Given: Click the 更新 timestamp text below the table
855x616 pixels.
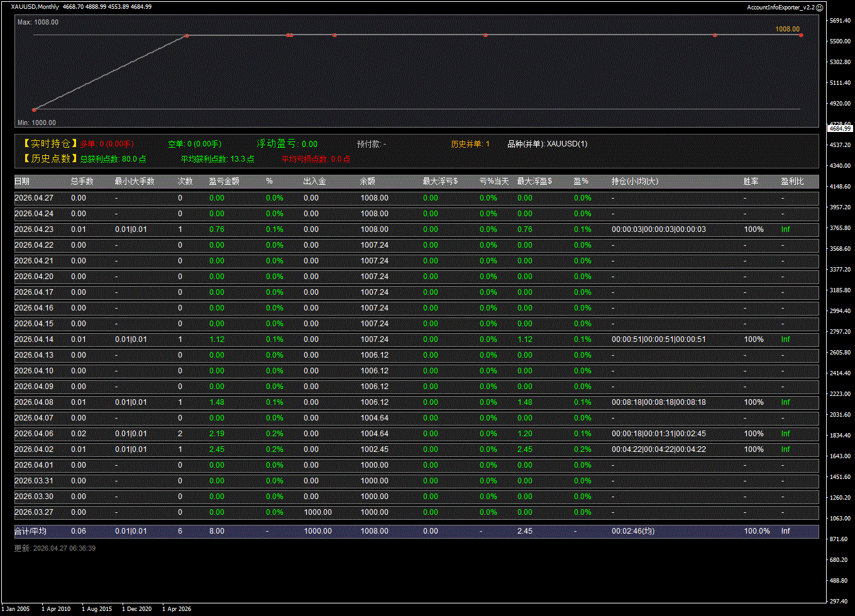Looking at the screenshot, I should coord(55,548).
